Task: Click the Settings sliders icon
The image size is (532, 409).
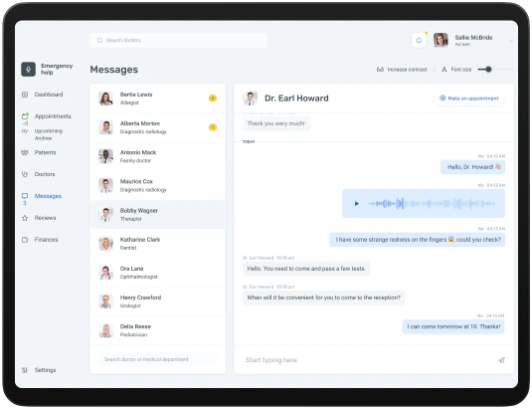Action: coord(25,370)
